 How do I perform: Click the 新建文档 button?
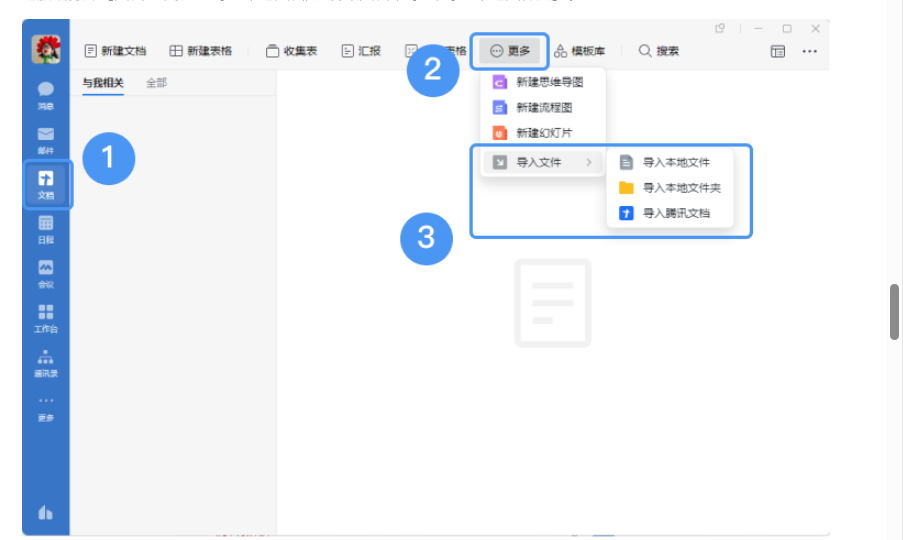point(115,51)
